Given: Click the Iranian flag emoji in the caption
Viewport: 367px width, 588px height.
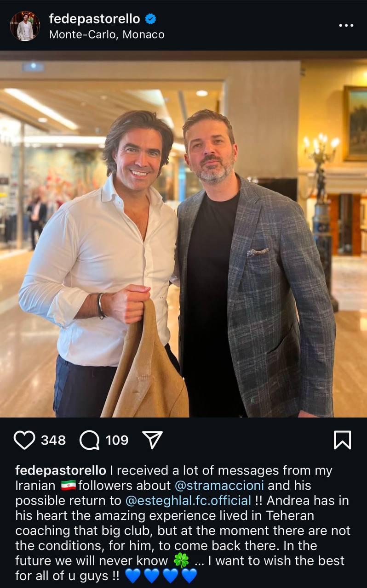Looking at the screenshot, I should click(x=68, y=486).
